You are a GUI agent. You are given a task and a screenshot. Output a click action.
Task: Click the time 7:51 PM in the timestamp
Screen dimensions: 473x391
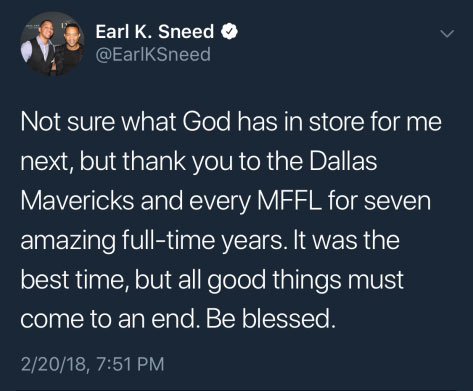click(130, 364)
